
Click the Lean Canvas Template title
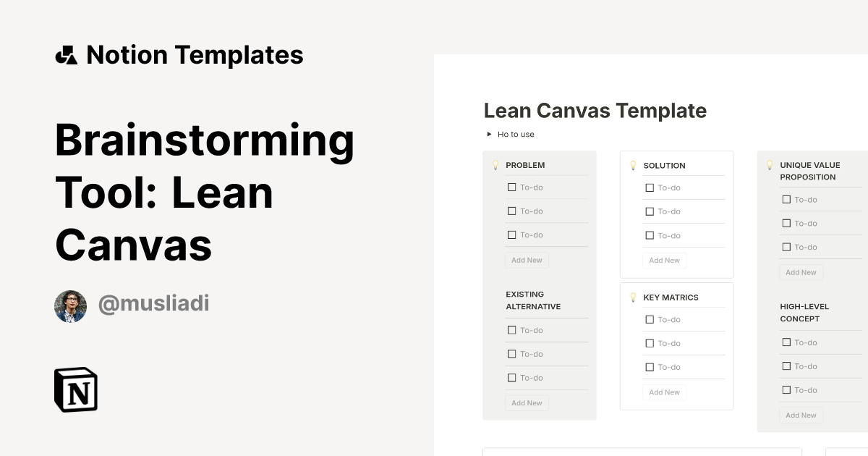595,111
